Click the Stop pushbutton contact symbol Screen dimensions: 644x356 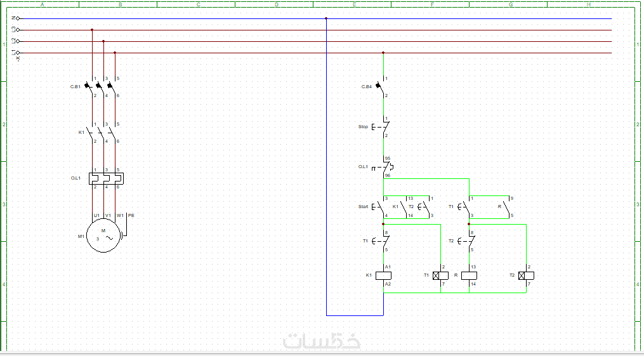click(x=381, y=127)
